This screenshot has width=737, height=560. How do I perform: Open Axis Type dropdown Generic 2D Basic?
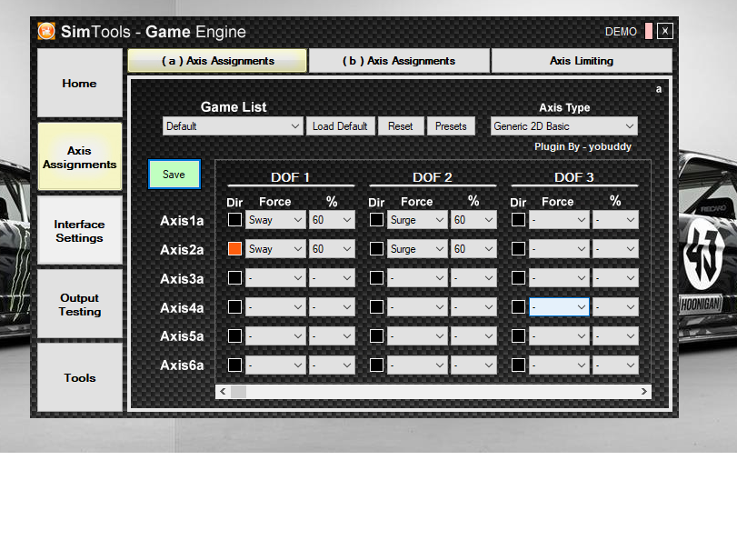click(x=564, y=126)
